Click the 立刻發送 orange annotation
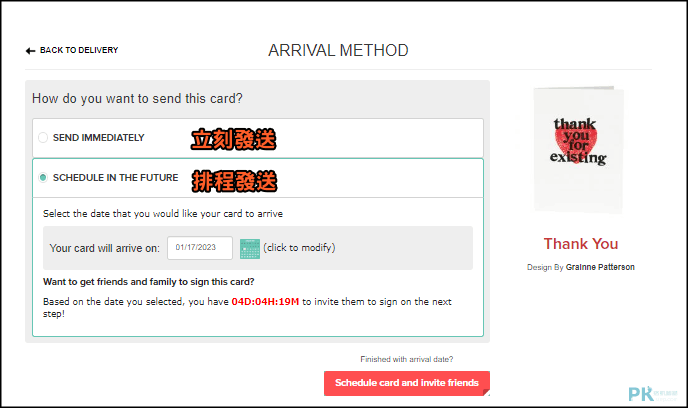 (233, 140)
